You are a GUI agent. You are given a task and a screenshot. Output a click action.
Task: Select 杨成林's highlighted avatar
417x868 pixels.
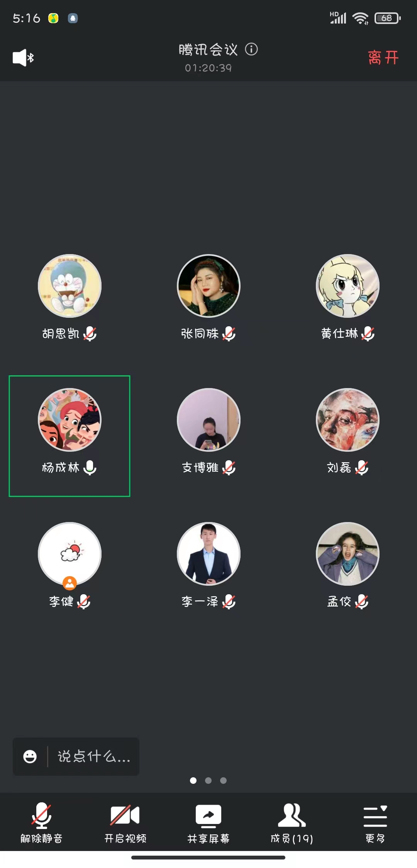click(x=69, y=420)
